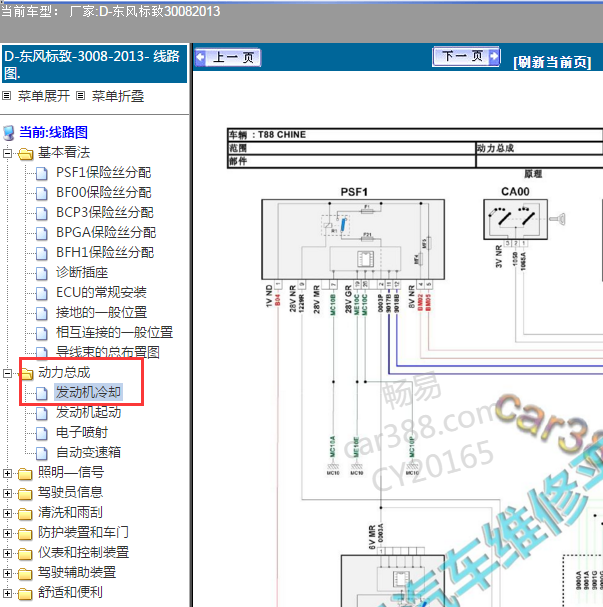
Task: Open BCP3保险丝分配 page
Action: click(104, 213)
